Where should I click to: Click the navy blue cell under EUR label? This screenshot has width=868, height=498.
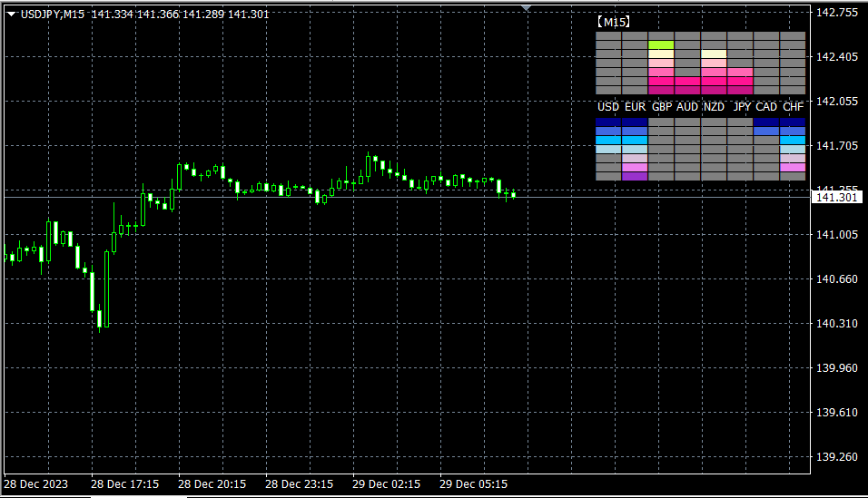635,122
